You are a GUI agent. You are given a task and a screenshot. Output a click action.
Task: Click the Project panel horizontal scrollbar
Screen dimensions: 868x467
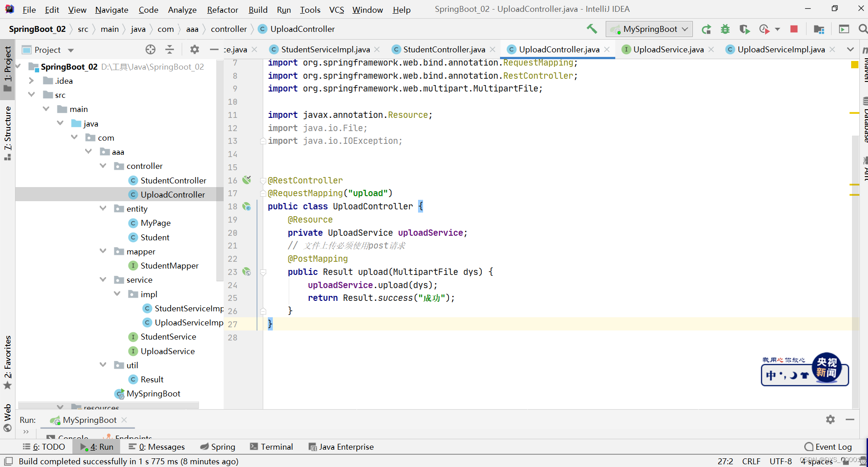(108, 405)
